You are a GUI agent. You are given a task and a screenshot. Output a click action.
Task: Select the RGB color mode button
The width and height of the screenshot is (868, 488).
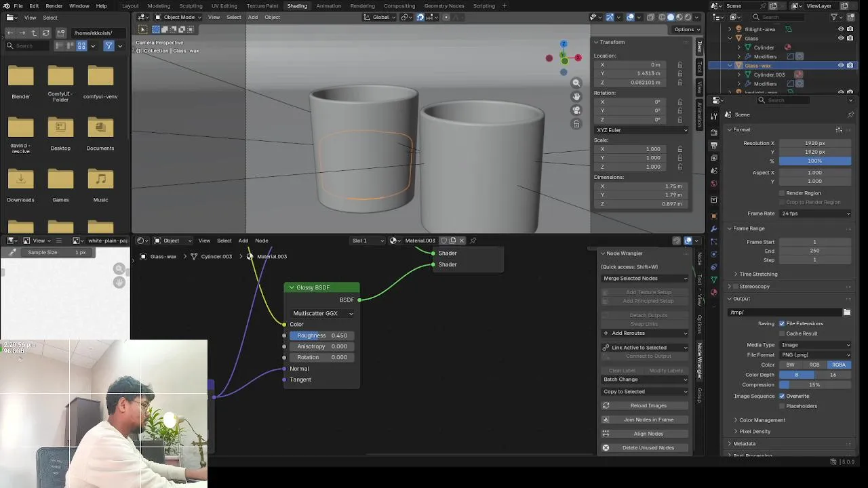pyautogui.click(x=814, y=365)
